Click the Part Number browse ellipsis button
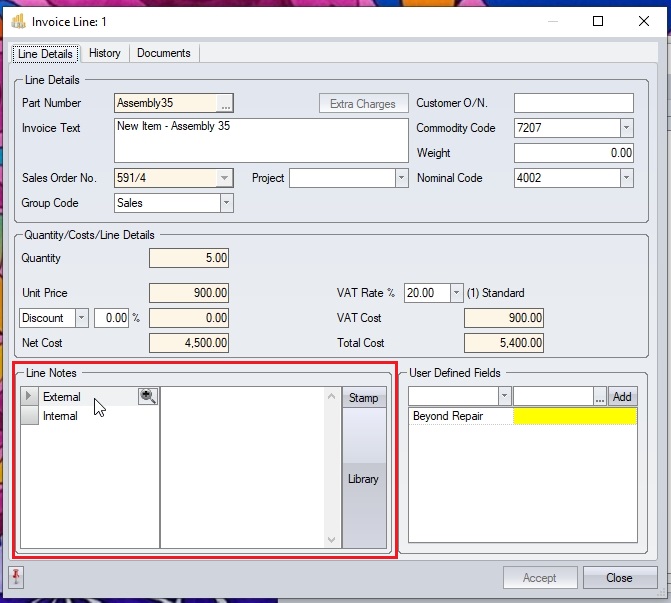Screen dimensions: 671x603 click(x=225, y=103)
